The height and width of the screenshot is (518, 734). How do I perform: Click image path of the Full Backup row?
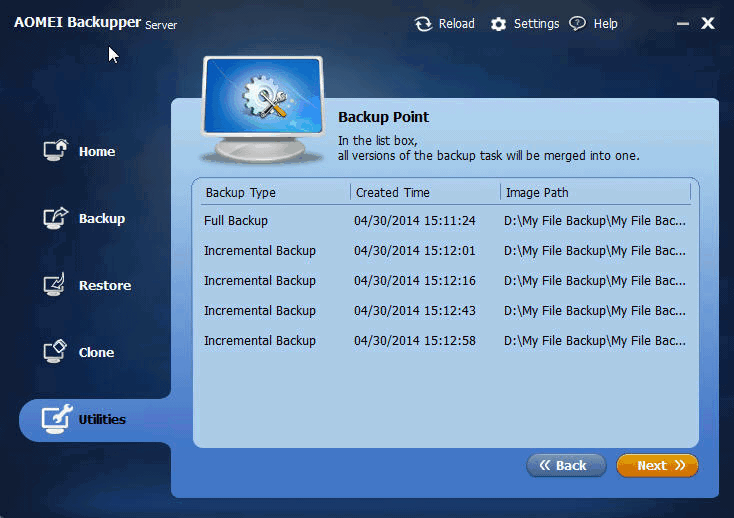pos(595,220)
